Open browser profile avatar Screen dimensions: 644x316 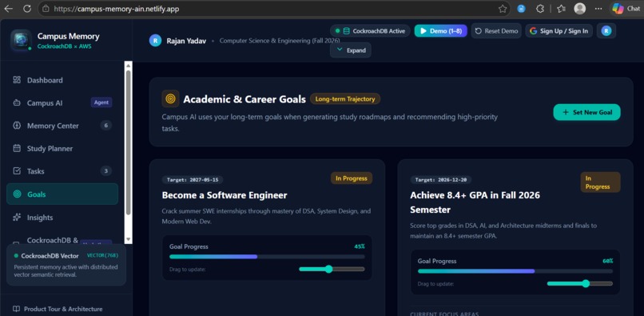point(579,9)
